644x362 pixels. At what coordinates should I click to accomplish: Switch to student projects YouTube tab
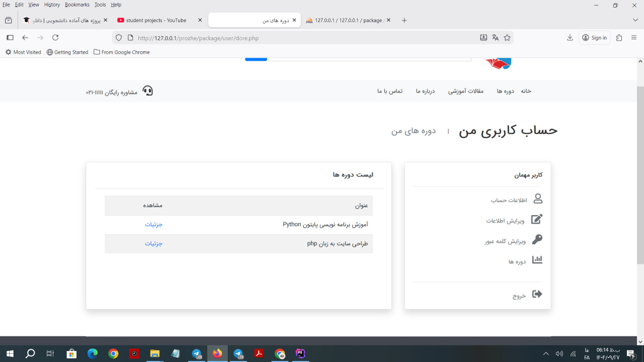pyautogui.click(x=156, y=21)
